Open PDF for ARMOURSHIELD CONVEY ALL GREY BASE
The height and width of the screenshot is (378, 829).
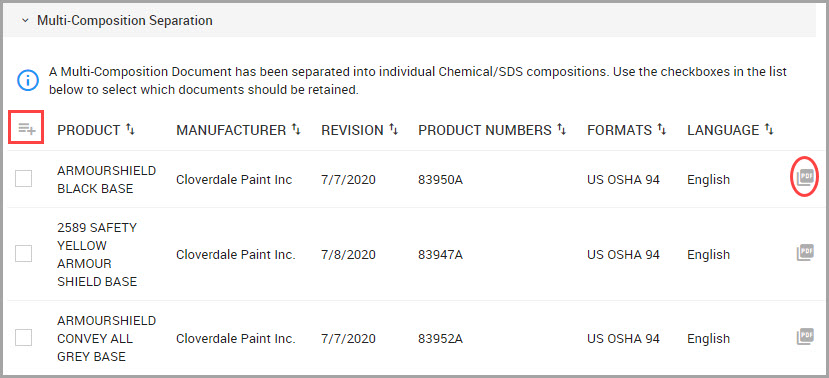coord(805,337)
